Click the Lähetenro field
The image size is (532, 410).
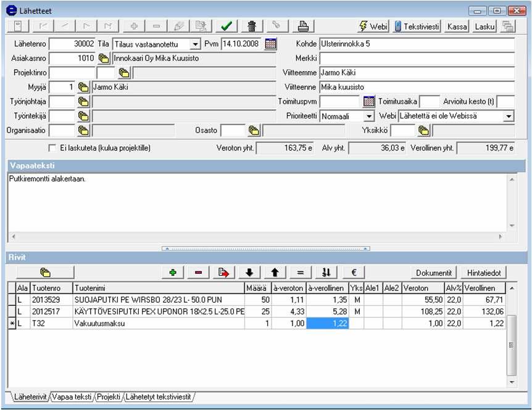click(x=72, y=44)
